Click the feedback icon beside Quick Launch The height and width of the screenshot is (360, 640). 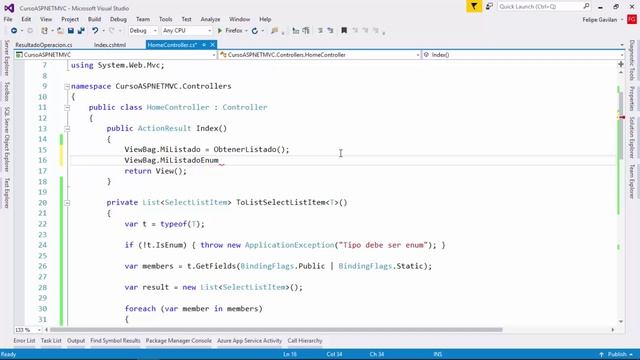pos(489,7)
